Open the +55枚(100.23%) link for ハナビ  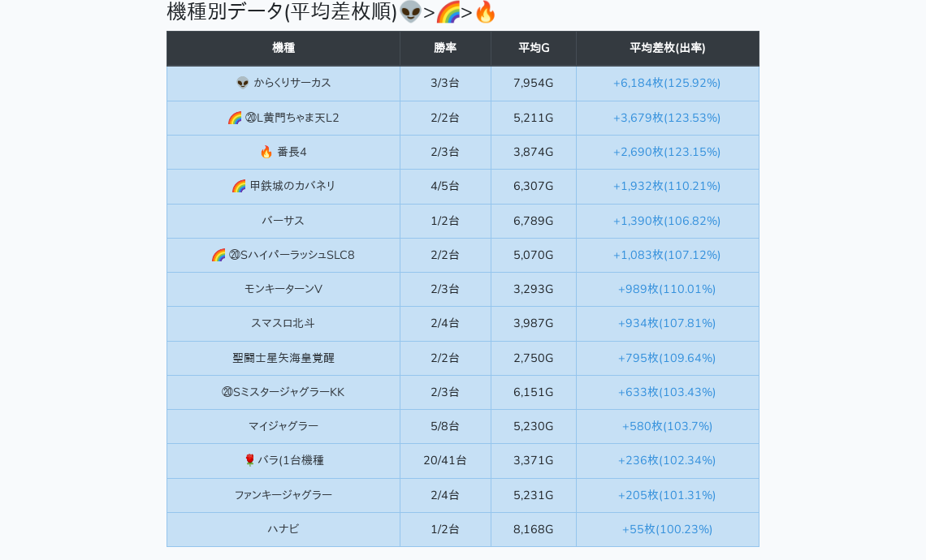667,529
